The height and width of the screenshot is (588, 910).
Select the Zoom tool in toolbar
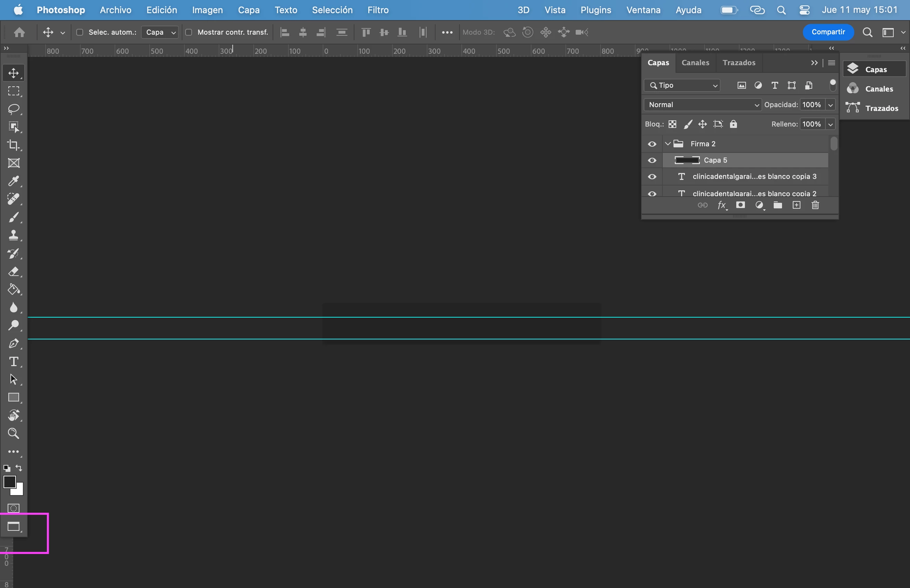click(14, 433)
